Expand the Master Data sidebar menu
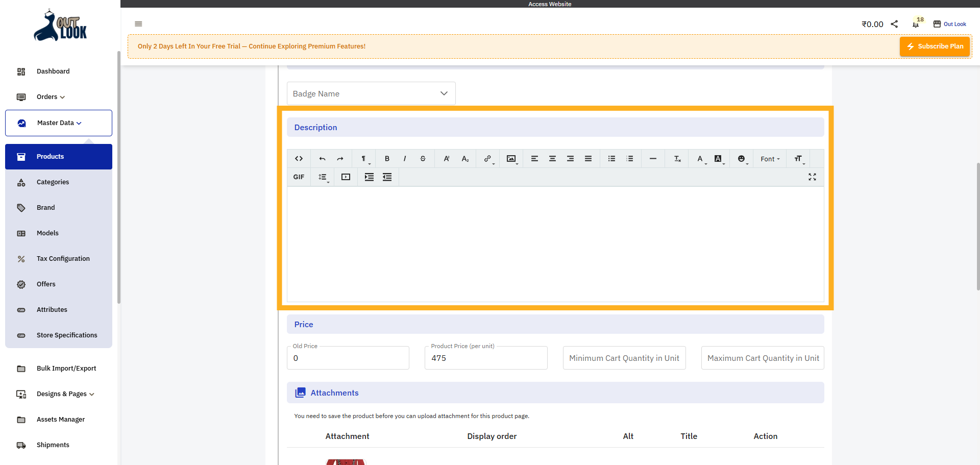Viewport: 980px width, 465px height. [59, 123]
